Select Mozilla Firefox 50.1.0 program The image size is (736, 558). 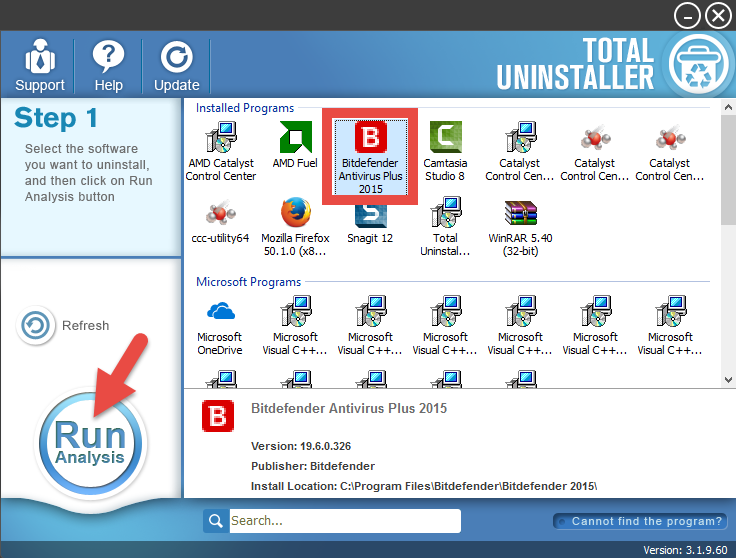pyautogui.click(x=295, y=227)
